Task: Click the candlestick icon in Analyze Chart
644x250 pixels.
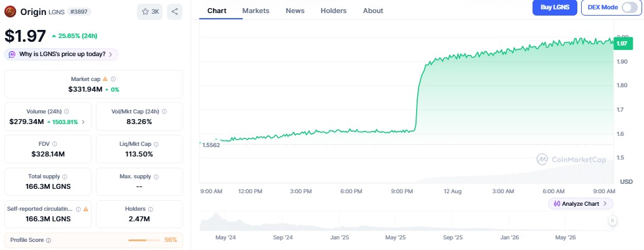Action: coord(557,203)
